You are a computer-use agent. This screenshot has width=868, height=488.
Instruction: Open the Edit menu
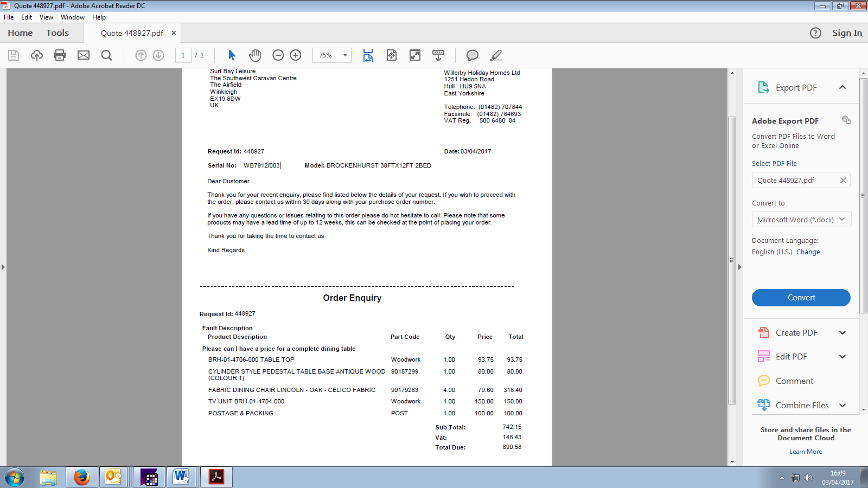point(27,17)
